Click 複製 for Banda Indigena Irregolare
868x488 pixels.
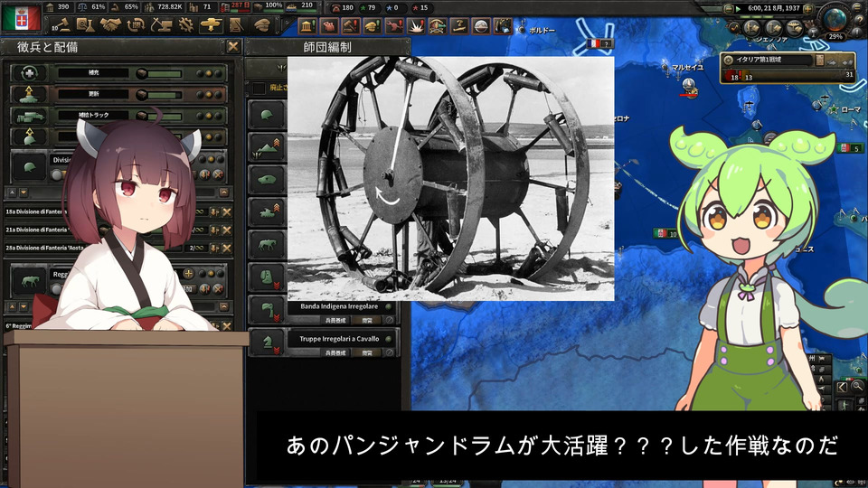tap(368, 320)
